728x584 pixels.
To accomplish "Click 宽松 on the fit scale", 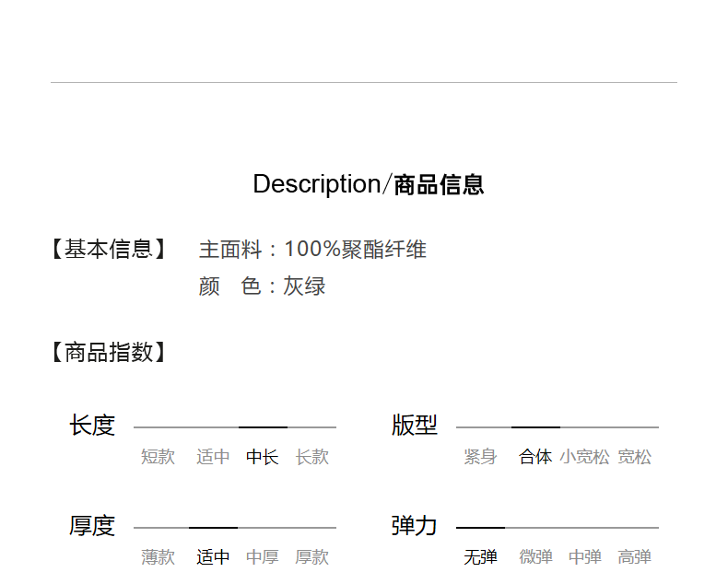I will (635, 457).
